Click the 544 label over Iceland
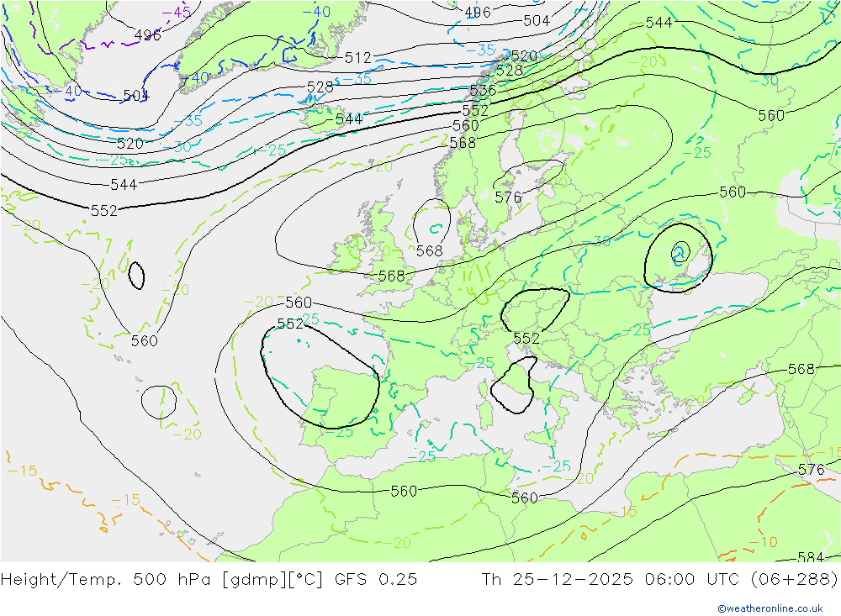 point(349,118)
